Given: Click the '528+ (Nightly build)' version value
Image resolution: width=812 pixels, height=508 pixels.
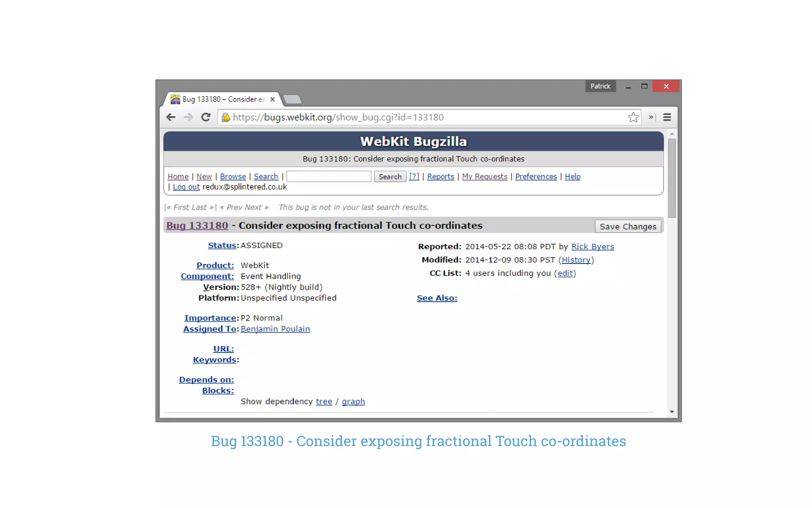Looking at the screenshot, I should 282,287.
